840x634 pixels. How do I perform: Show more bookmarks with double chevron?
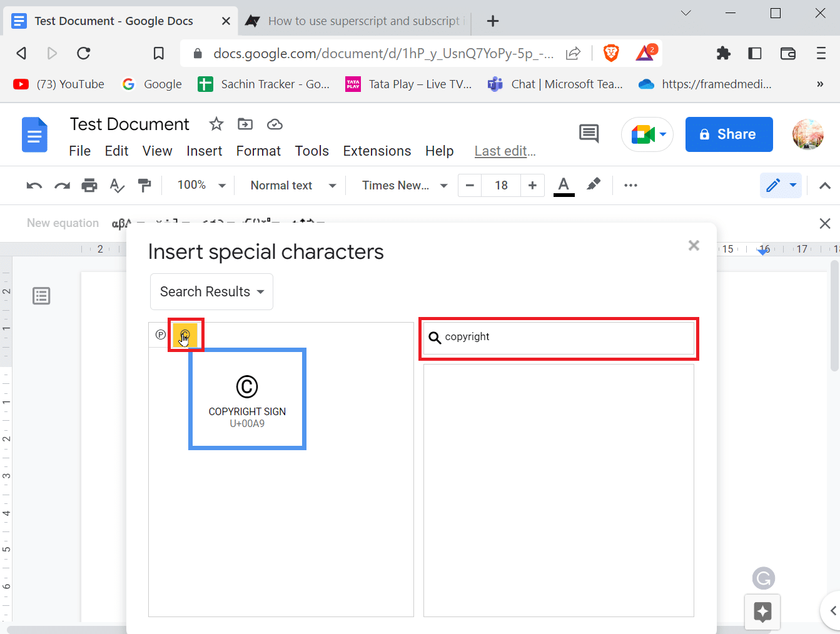click(x=820, y=84)
